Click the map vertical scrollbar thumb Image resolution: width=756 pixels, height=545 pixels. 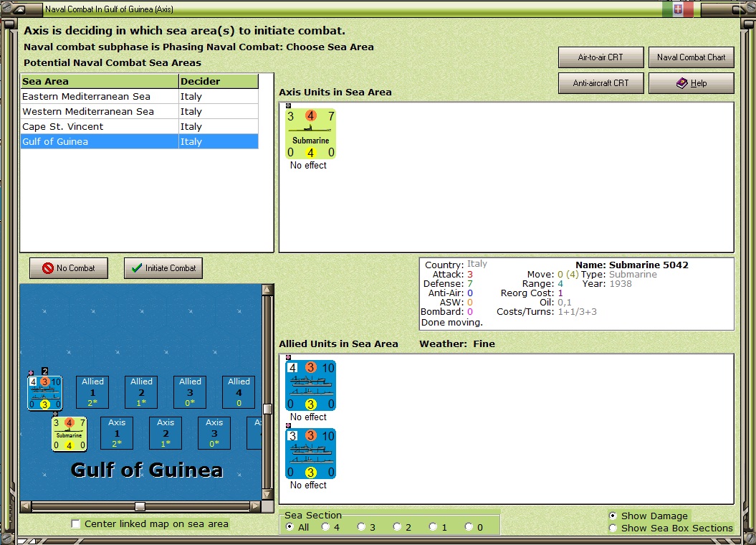267,409
